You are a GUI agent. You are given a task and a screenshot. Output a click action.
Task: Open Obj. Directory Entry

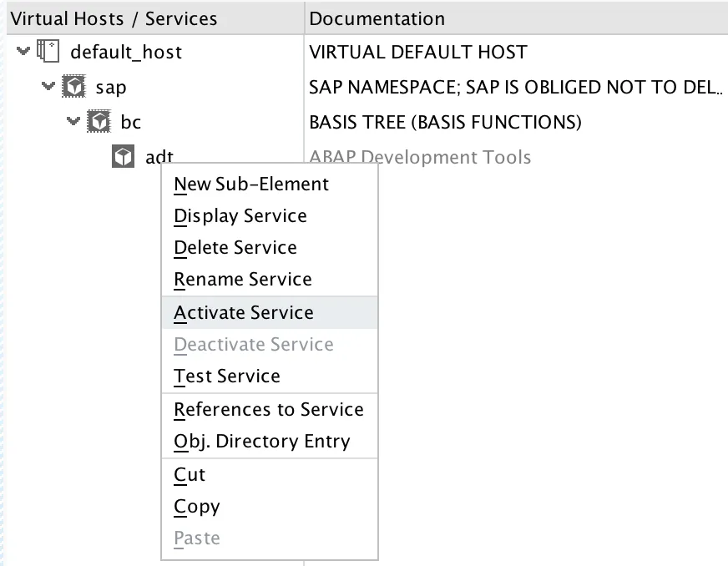point(262,442)
